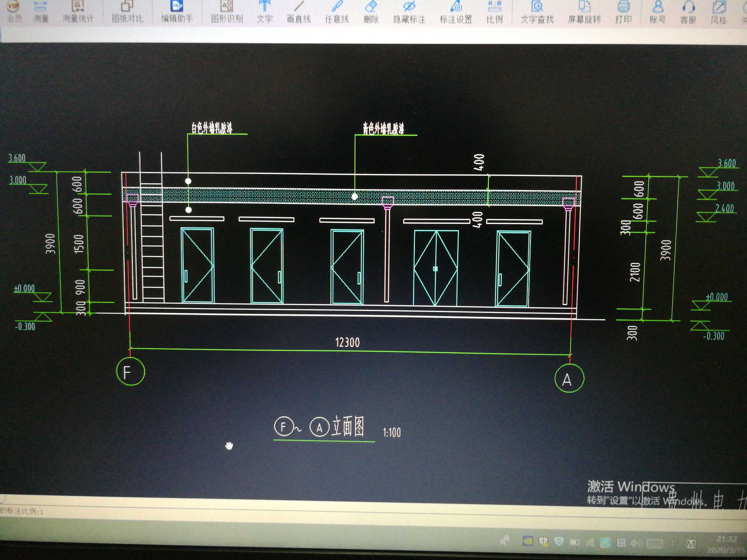Click the M input method tray icon
747x560 pixels.
tap(691, 544)
